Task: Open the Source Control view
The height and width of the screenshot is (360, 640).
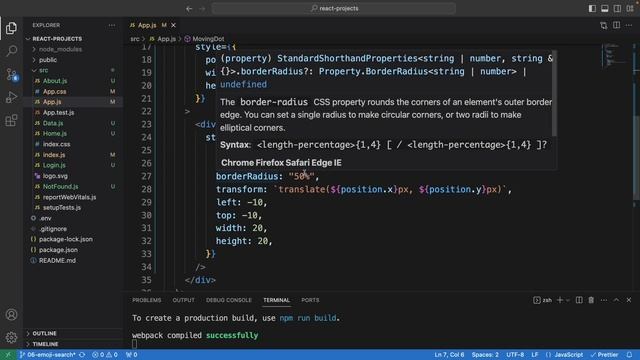Action: (x=11, y=74)
